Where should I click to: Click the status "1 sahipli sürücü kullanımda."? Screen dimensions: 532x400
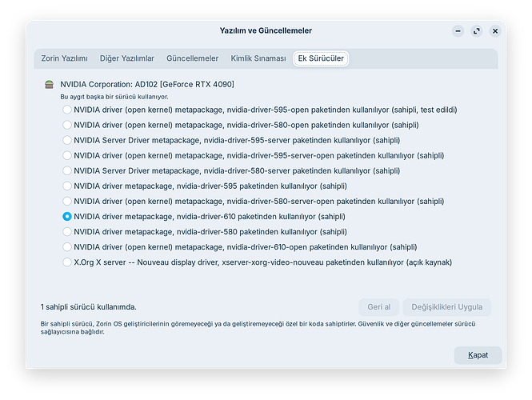89,307
